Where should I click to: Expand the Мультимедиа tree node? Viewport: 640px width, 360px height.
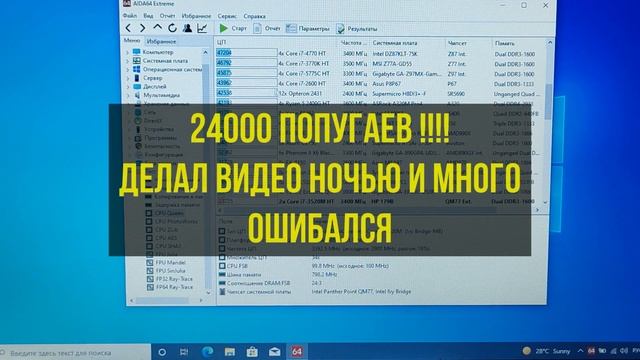pos(127,95)
